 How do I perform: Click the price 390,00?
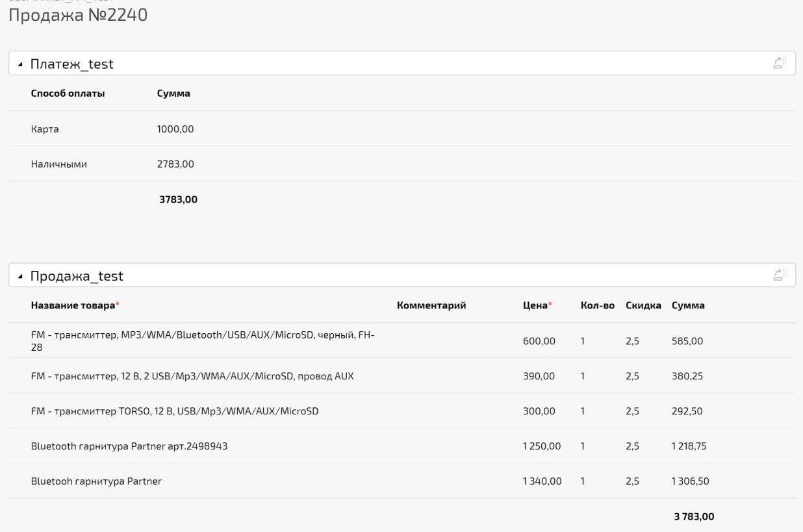tap(539, 376)
